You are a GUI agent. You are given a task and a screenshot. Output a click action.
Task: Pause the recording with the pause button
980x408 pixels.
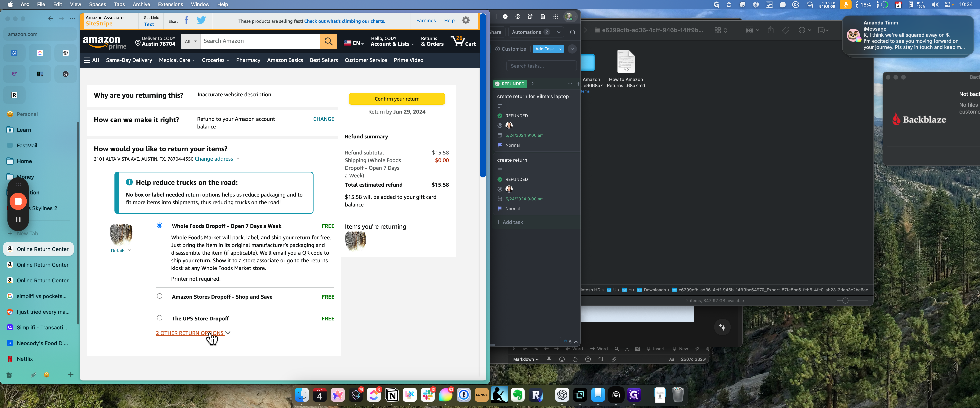pos(18,219)
